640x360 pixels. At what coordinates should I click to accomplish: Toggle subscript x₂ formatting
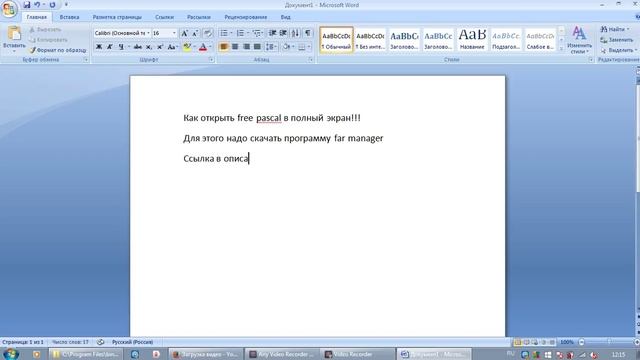coord(149,47)
